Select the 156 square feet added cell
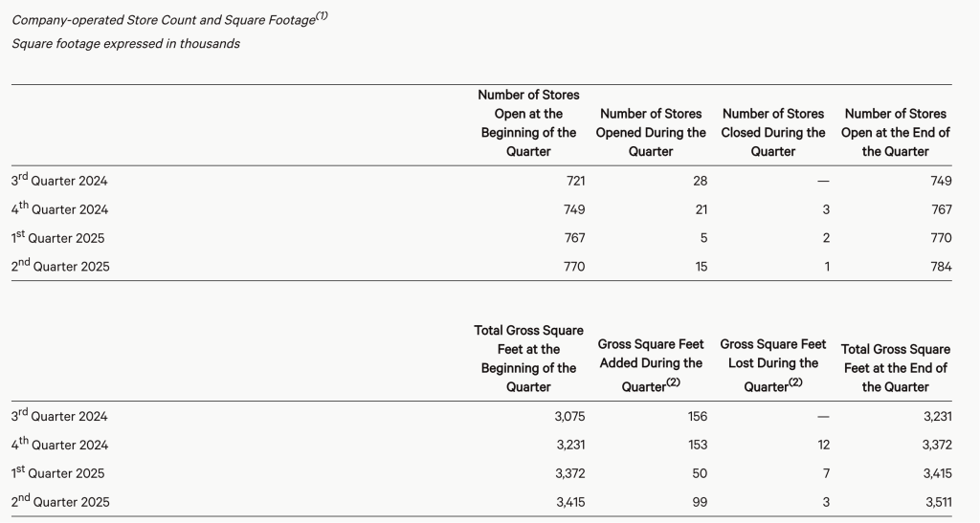 click(x=697, y=417)
